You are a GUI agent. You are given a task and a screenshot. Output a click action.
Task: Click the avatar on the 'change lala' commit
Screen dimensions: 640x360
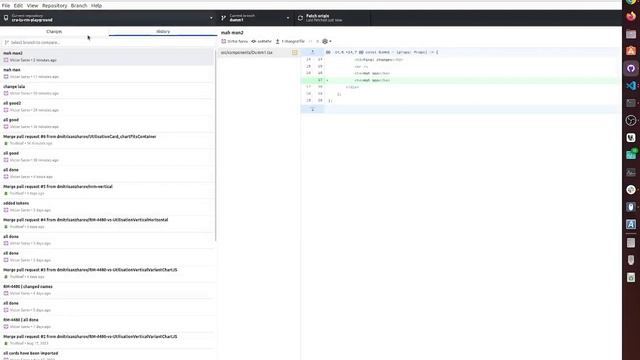[x=6, y=93]
